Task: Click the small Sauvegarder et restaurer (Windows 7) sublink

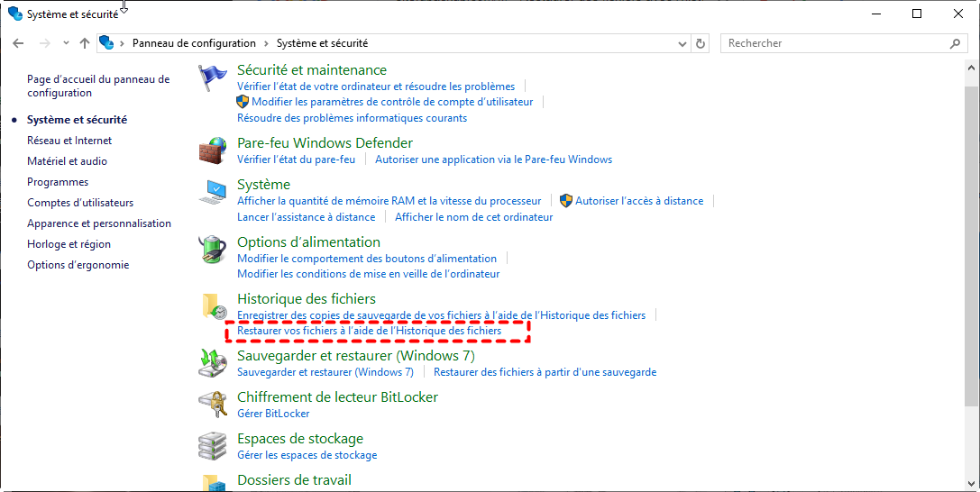Action: tap(325, 372)
